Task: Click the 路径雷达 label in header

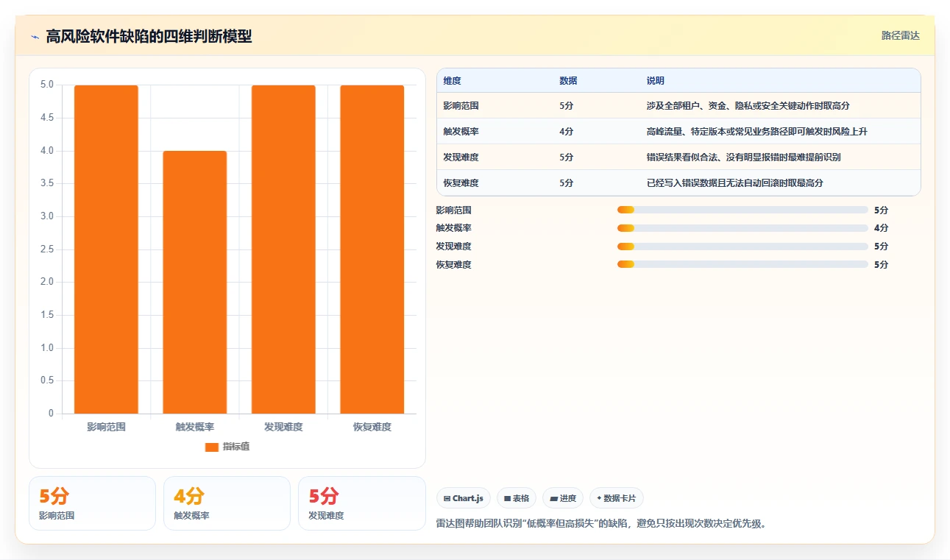Action: tap(901, 35)
